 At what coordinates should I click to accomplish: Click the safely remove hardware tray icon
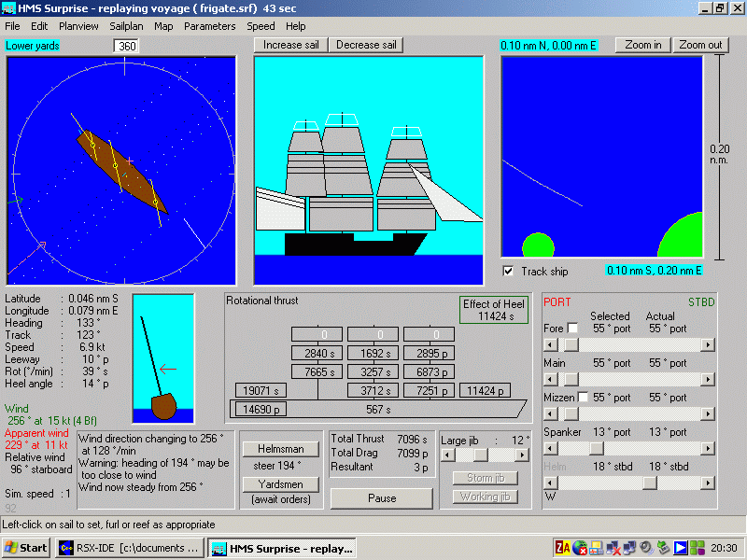[x=663, y=548]
